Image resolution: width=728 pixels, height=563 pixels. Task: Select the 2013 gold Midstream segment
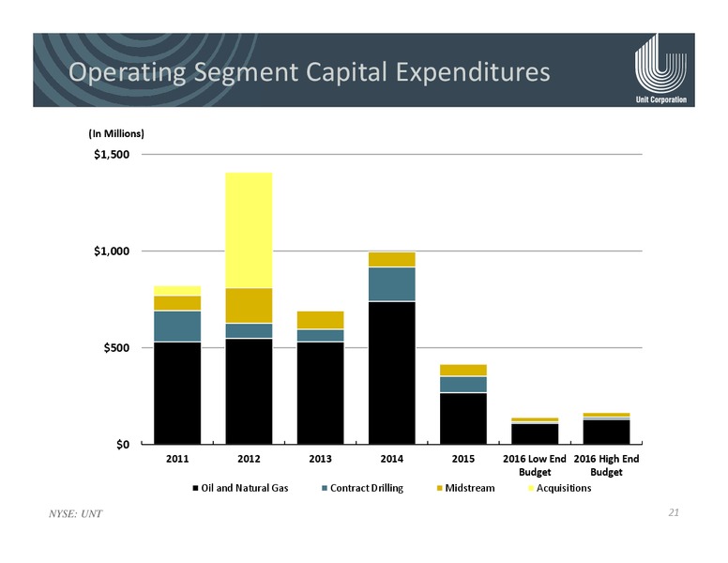(320, 320)
